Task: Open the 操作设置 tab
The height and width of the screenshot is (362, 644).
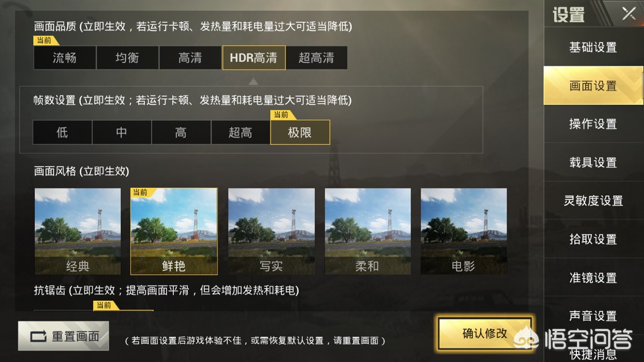Action: click(594, 124)
